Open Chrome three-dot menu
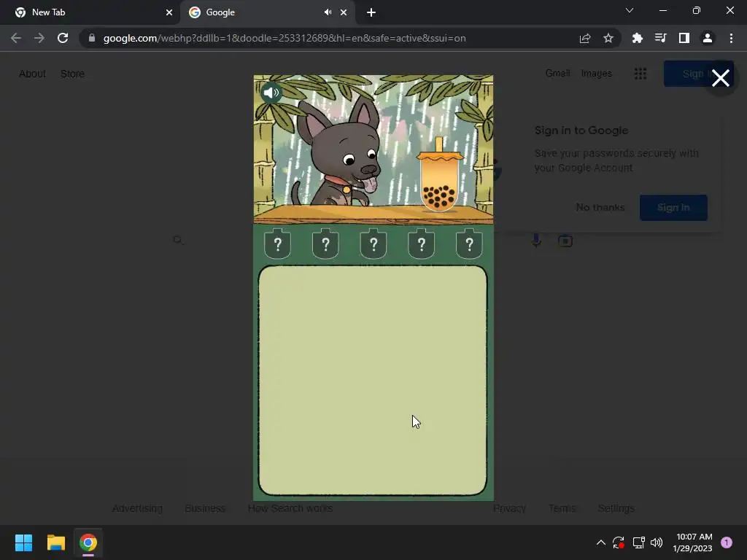Image resolution: width=747 pixels, height=560 pixels. click(731, 38)
